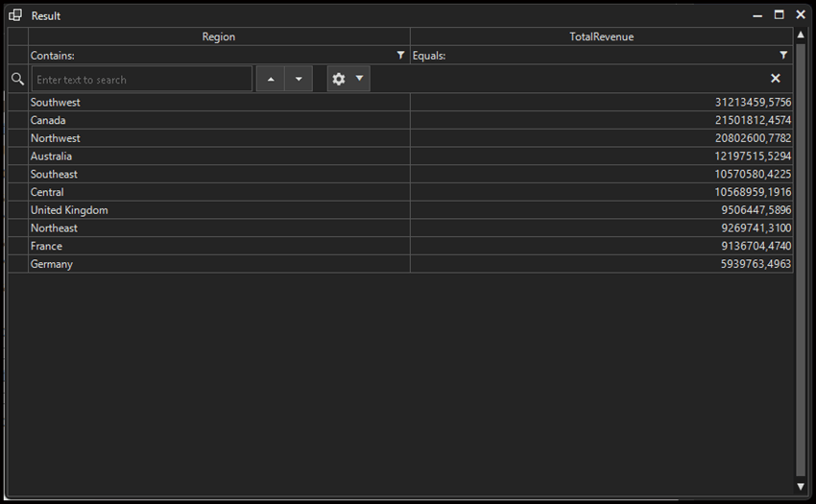The image size is (816, 504).
Task: Click the 'Enter text to search' field
Action: point(142,80)
